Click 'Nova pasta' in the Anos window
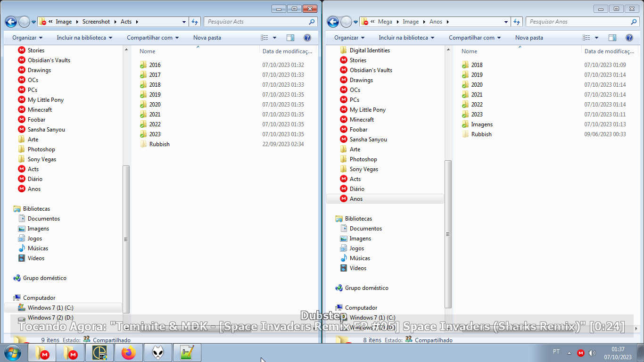This screenshot has height=362, width=644. point(528,38)
